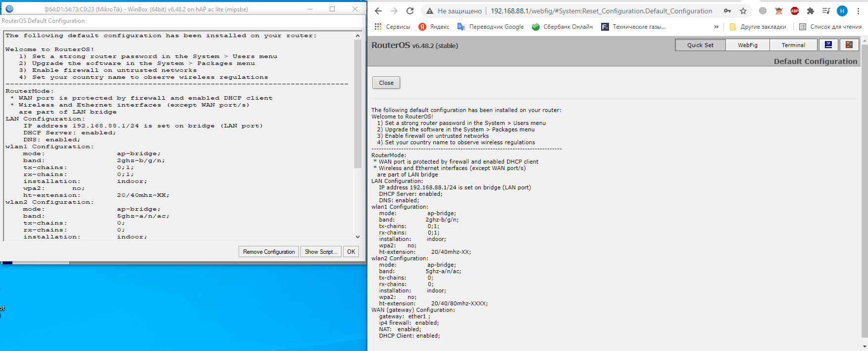This screenshot has width=868, height=351.
Task: Click 'DHCP Server: enabled;' line in WinBox
Action: pyautogui.click(x=70, y=133)
